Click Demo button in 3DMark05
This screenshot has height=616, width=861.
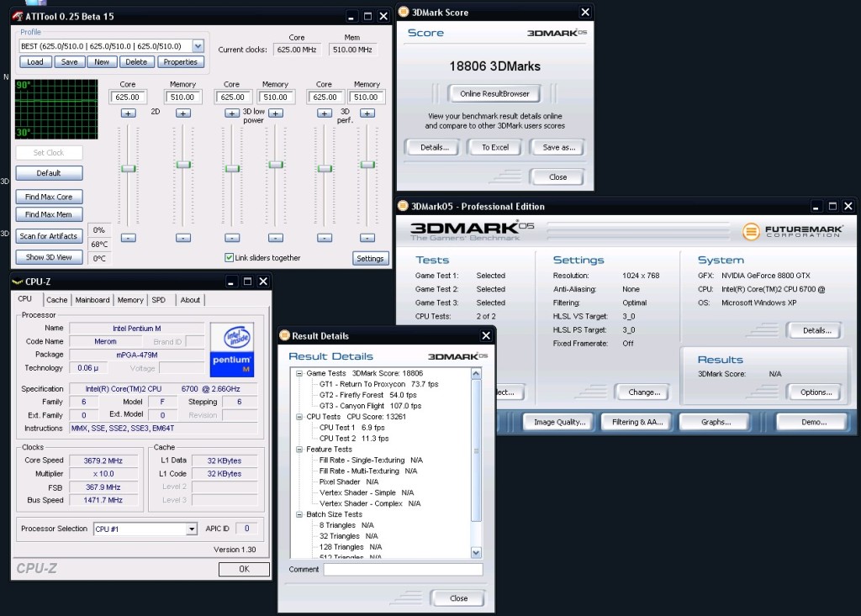point(814,422)
